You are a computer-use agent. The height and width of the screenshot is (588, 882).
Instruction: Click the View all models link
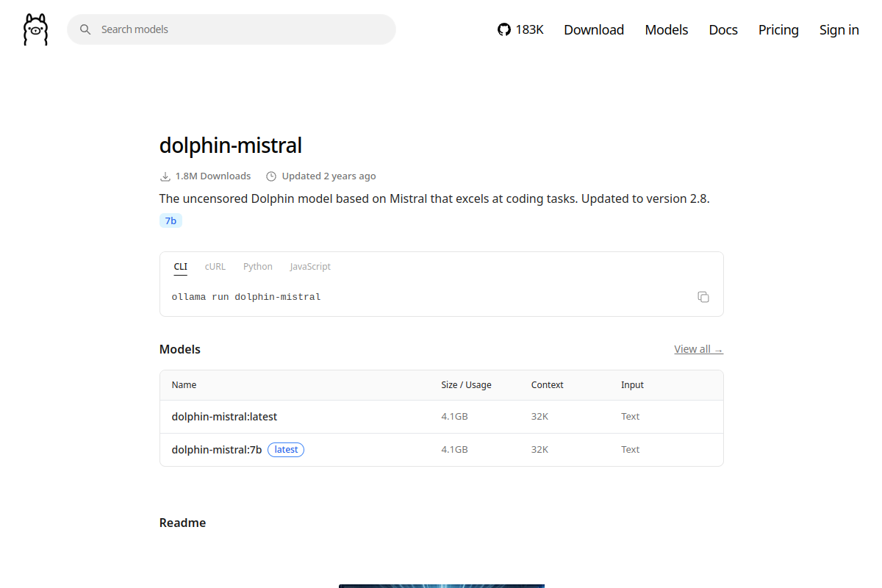point(698,349)
